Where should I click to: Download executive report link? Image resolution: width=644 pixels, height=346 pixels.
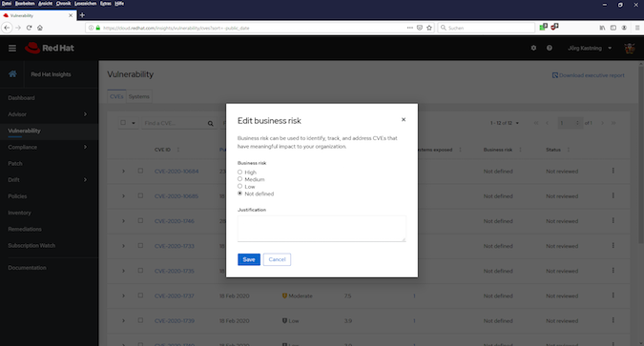[588, 75]
